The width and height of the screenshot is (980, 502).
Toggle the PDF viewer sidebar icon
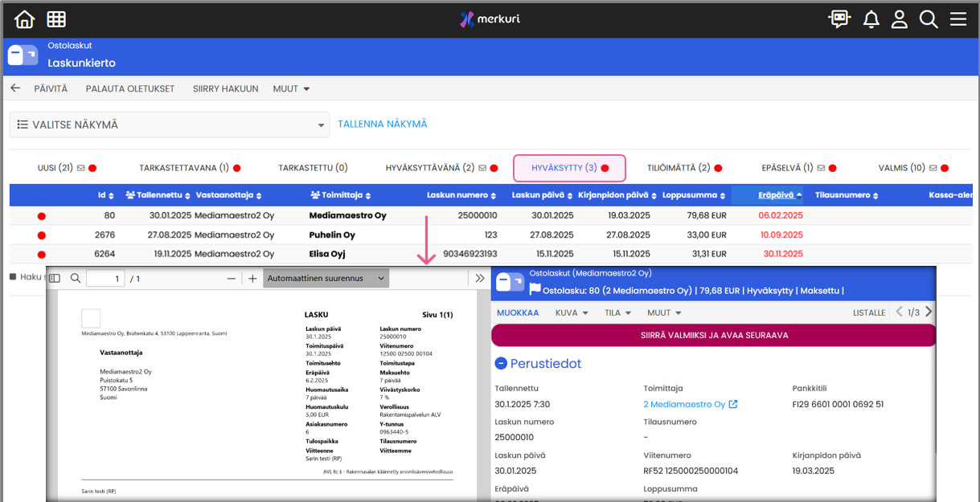coord(55,278)
